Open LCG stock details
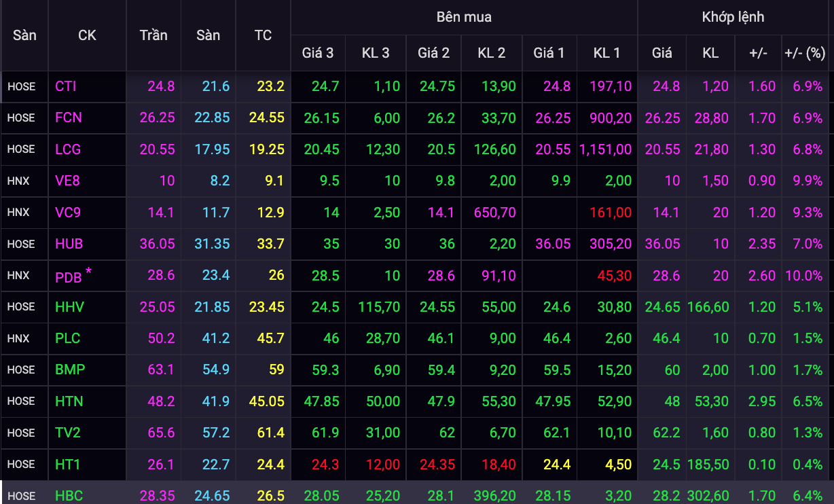 coord(69,149)
